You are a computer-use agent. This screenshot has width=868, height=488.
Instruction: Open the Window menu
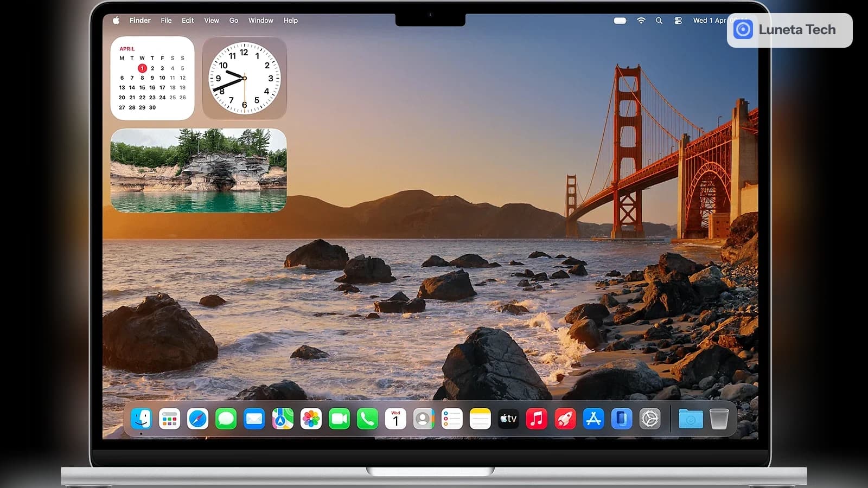(x=261, y=21)
